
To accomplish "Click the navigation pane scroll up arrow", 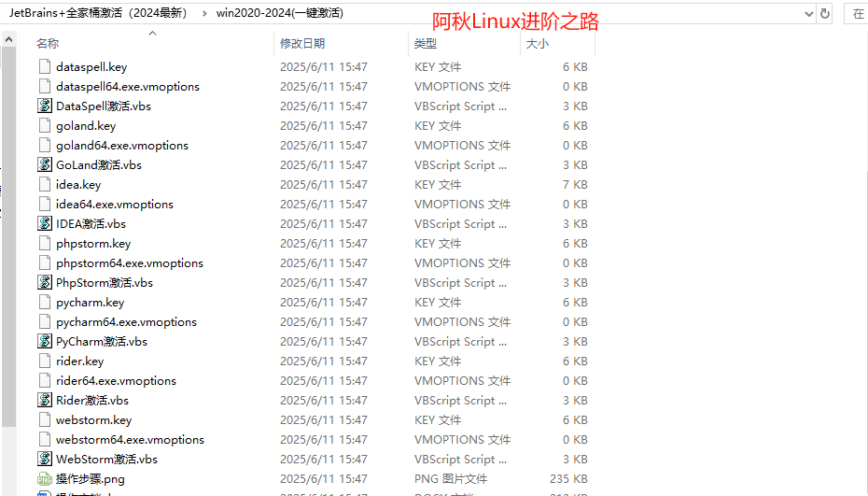I will [x=8, y=39].
